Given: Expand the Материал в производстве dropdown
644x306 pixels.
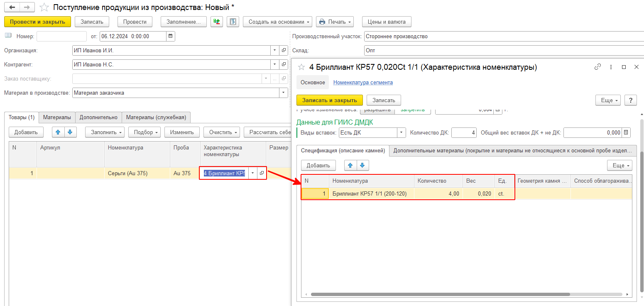Looking at the screenshot, I should pyautogui.click(x=284, y=93).
